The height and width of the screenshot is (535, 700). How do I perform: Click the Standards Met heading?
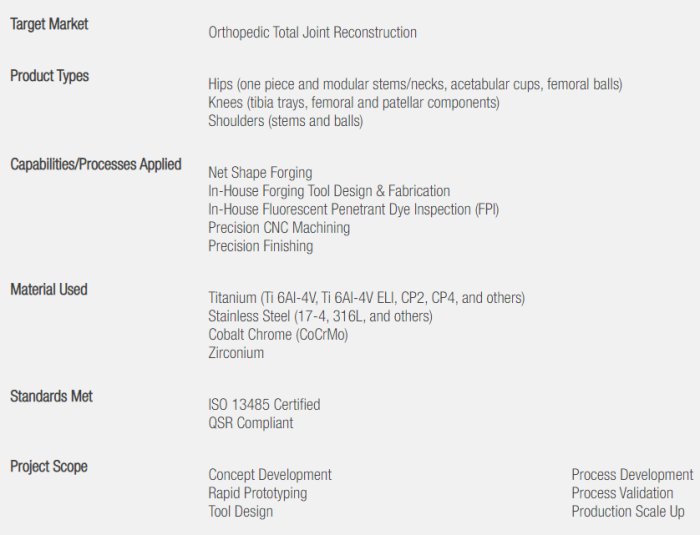point(51,396)
